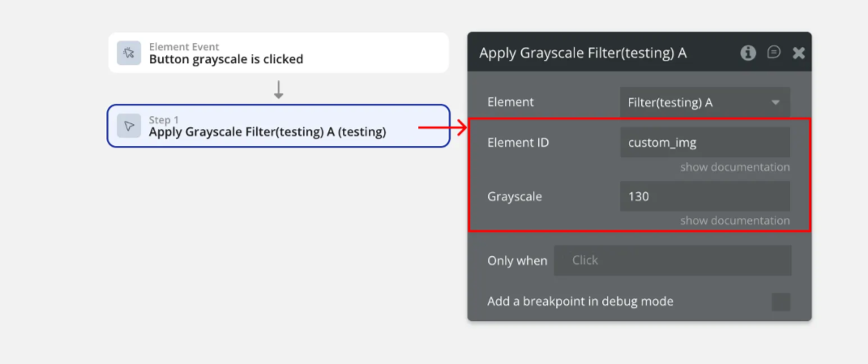Click the Grayscale field label
The height and width of the screenshot is (364, 868).
point(515,196)
